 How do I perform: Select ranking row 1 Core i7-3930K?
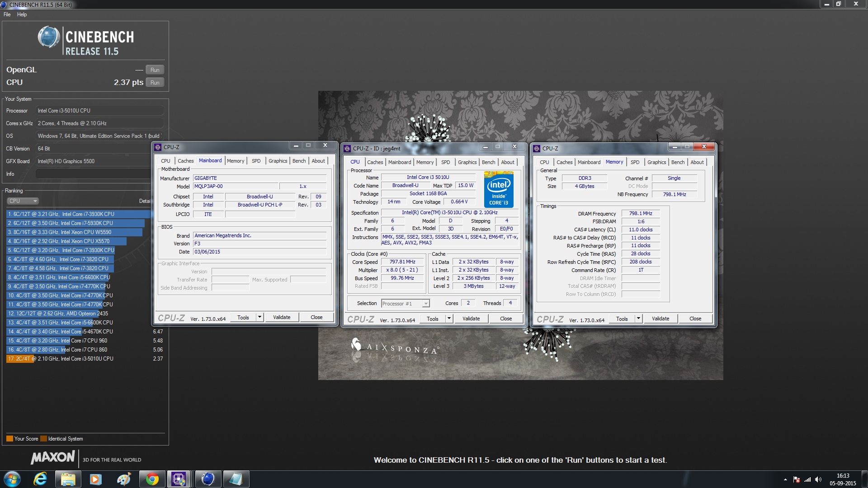point(79,214)
